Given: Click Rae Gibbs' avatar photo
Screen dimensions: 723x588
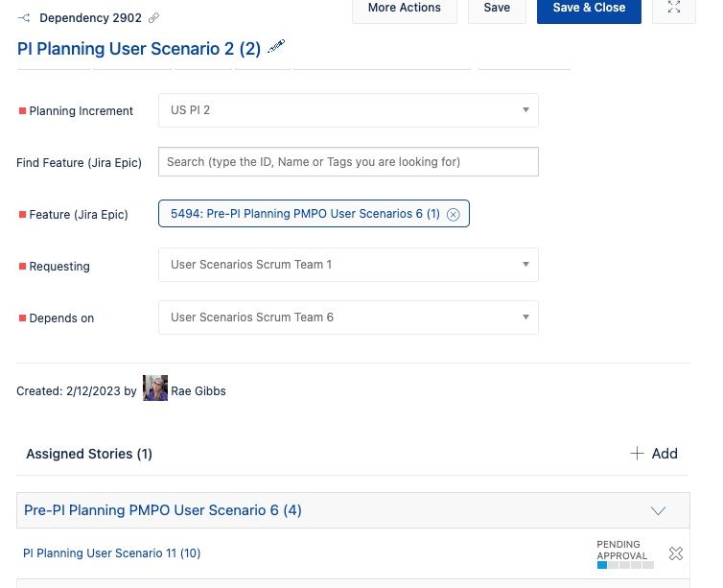Looking at the screenshot, I should point(155,388).
